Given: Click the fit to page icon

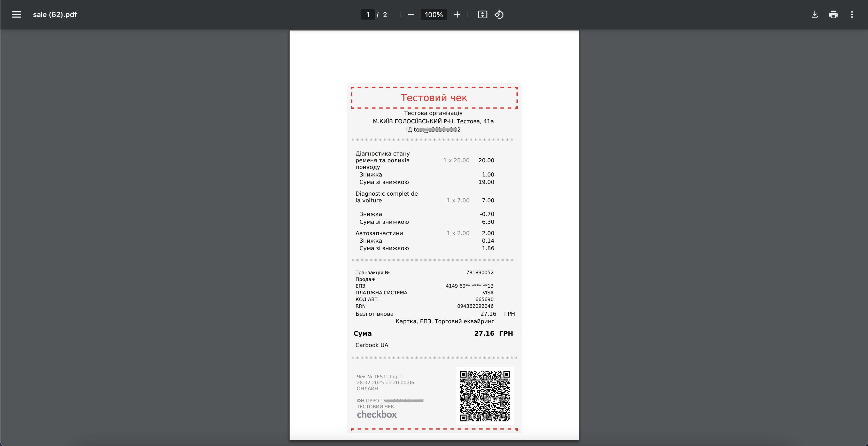Looking at the screenshot, I should [482, 14].
